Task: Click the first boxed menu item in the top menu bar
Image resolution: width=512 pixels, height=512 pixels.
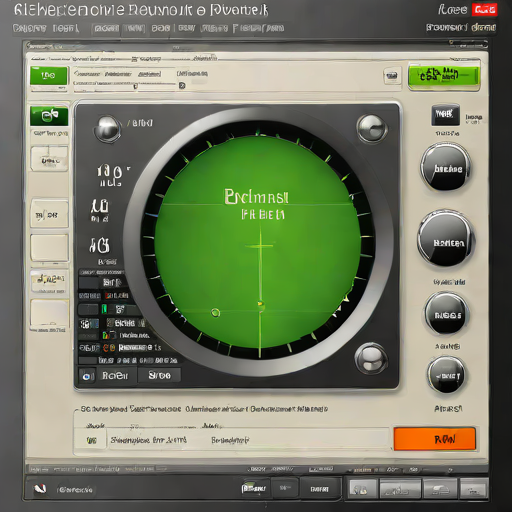Action: [106, 29]
